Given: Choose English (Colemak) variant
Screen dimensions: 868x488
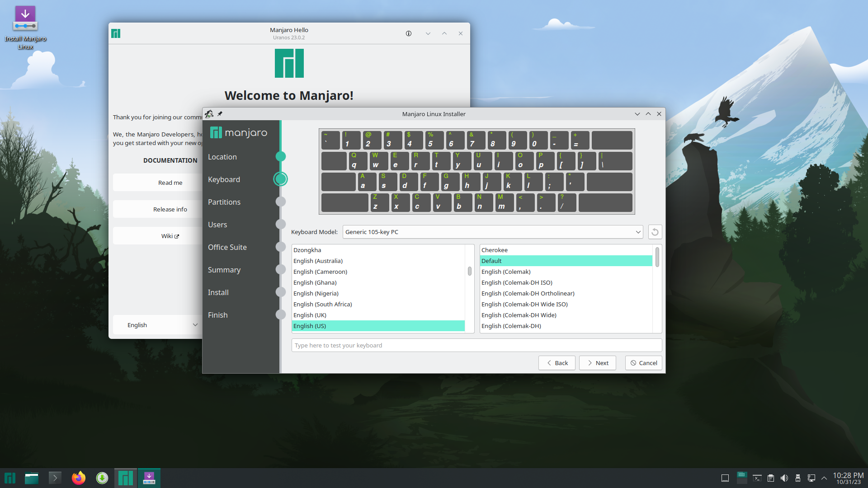Looking at the screenshot, I should pyautogui.click(x=506, y=272).
